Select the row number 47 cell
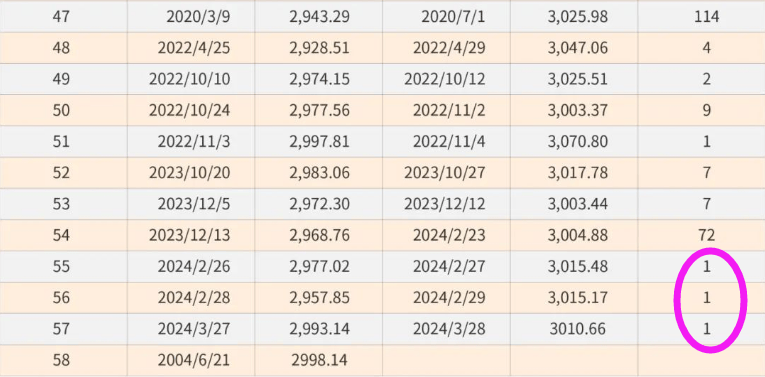Screen dimensions: 765x377 [x=63, y=17]
